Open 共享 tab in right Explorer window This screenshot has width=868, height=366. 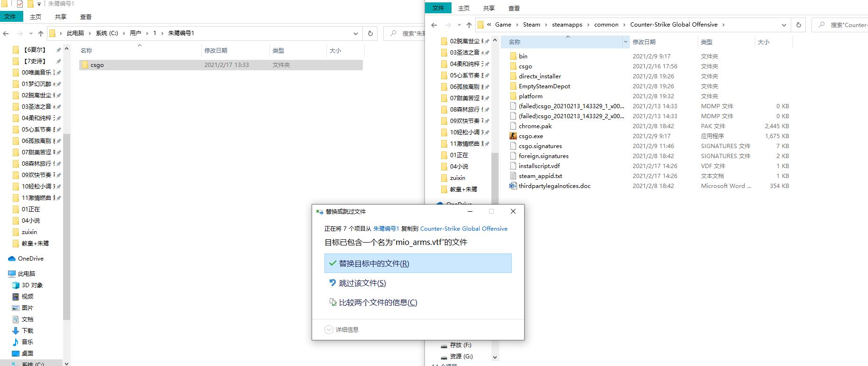(489, 8)
